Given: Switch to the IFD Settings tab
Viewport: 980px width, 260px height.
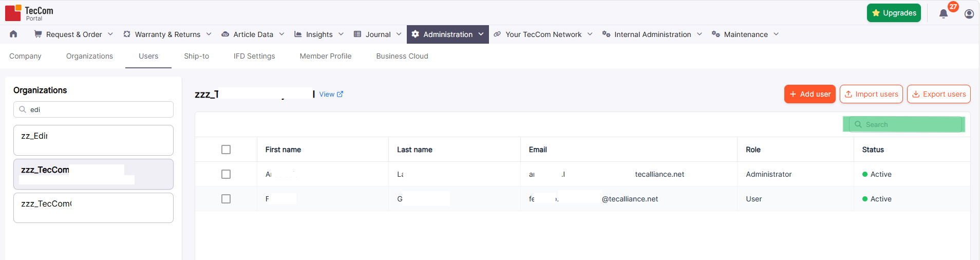Looking at the screenshot, I should 254,56.
